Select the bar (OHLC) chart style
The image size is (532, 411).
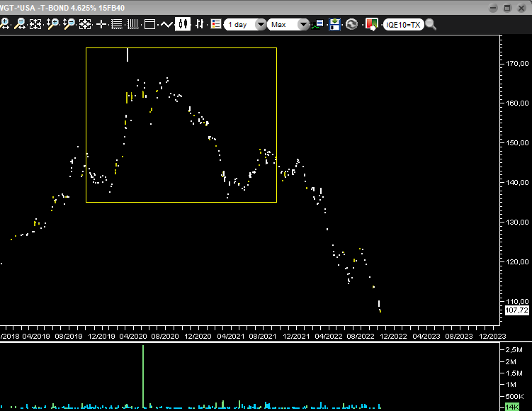pyautogui.click(x=200, y=24)
